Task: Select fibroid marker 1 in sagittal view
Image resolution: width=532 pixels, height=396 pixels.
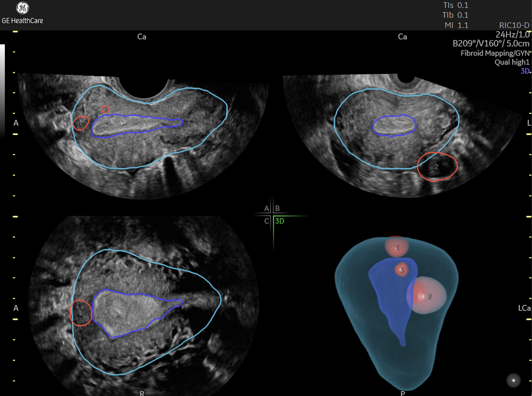Action: click(81, 124)
